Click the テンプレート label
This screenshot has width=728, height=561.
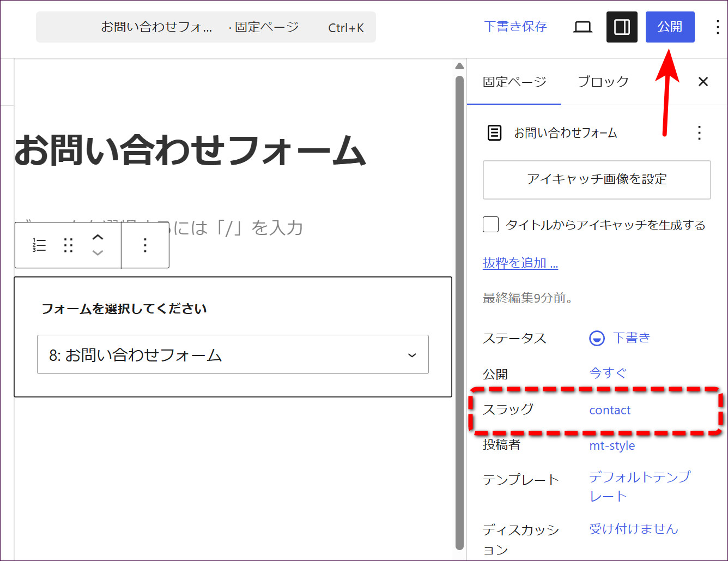point(521,480)
